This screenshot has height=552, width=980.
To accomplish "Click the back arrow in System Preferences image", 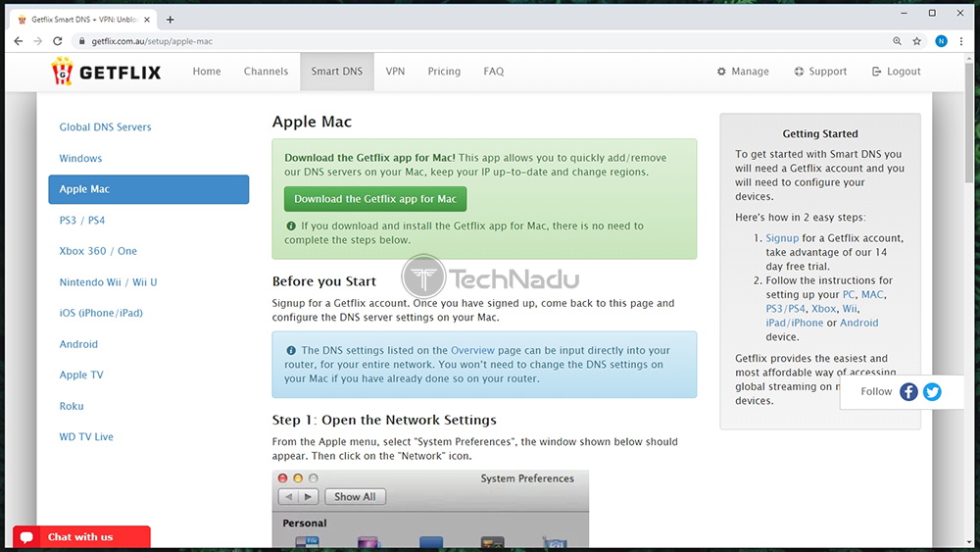I will pyautogui.click(x=288, y=496).
